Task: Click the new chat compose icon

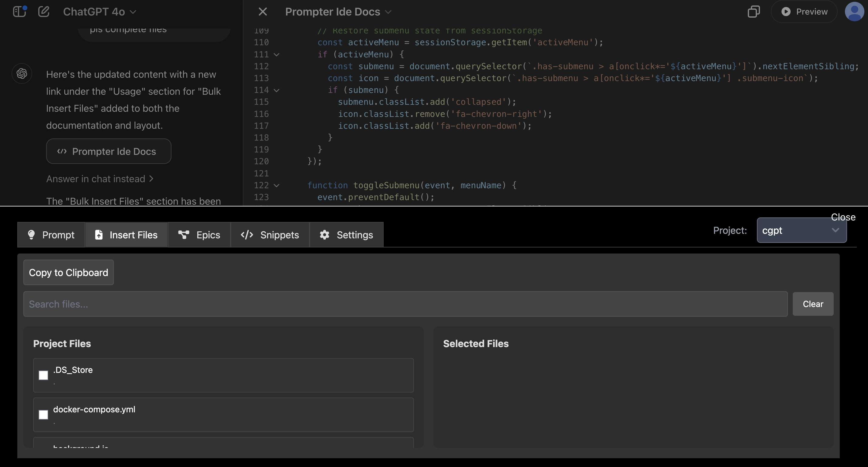Action: tap(43, 12)
